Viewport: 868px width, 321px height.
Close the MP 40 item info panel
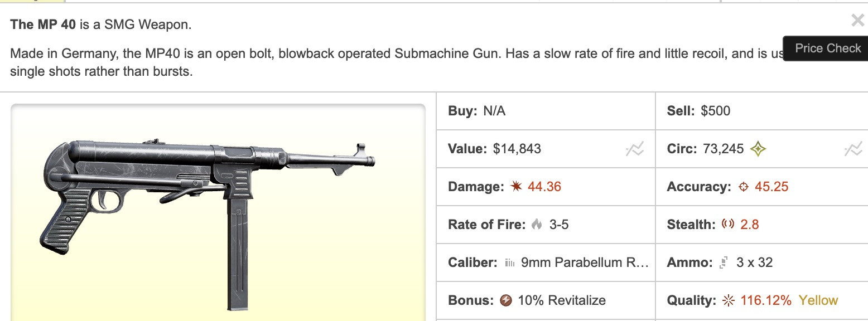(857, 21)
